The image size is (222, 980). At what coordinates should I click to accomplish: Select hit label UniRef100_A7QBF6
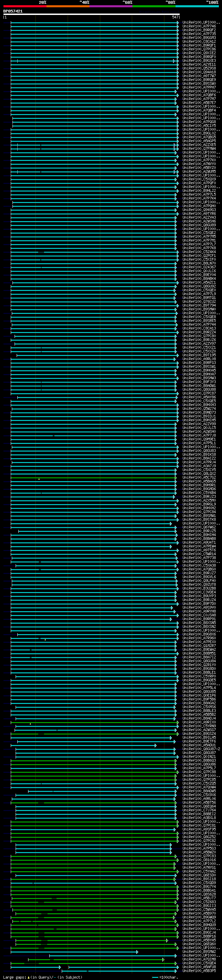click(199, 95)
